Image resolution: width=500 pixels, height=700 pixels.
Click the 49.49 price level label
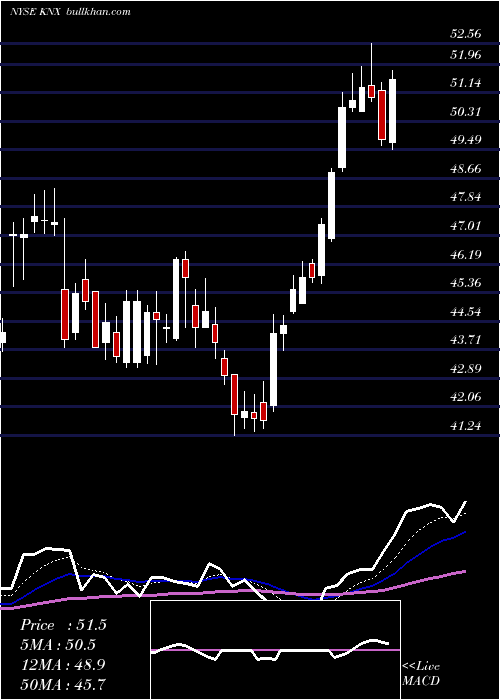(x=466, y=140)
